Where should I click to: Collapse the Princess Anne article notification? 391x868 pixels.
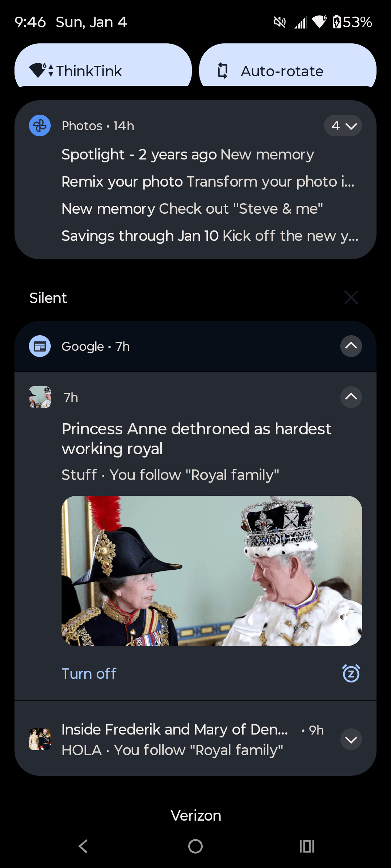click(x=351, y=397)
